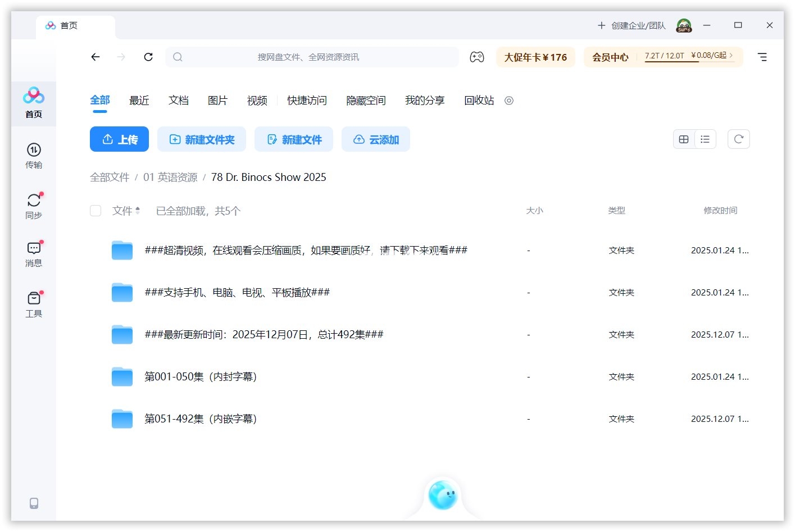Open game center via controller icon

(477, 57)
